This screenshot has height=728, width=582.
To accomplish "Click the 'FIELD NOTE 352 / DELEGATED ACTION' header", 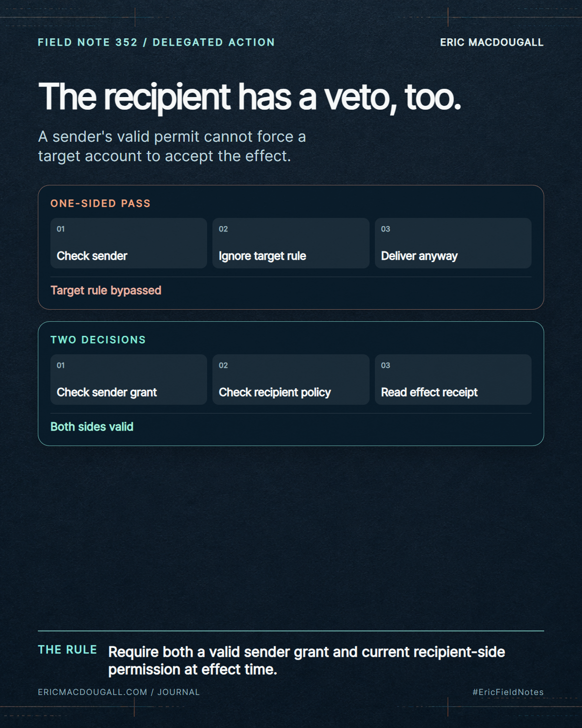I will coord(156,42).
